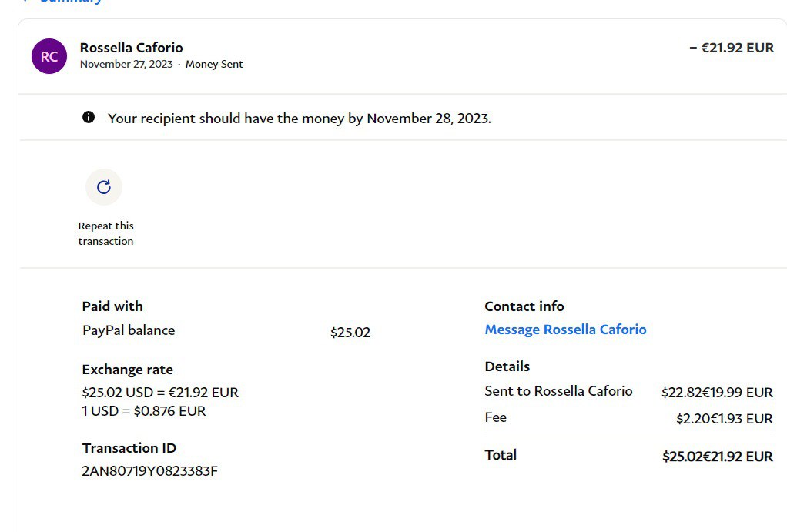The width and height of the screenshot is (787, 532).
Task: Click the Details section heading
Action: click(507, 366)
